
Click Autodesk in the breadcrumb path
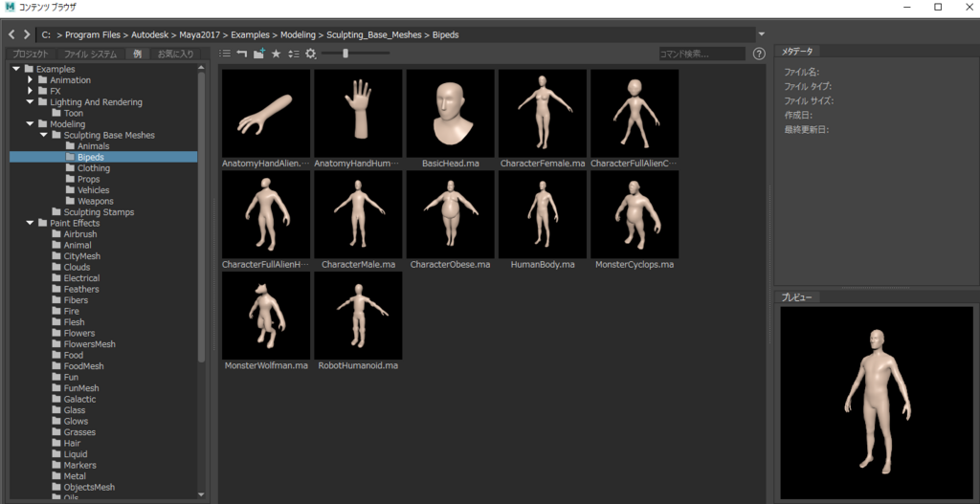pyautogui.click(x=150, y=35)
